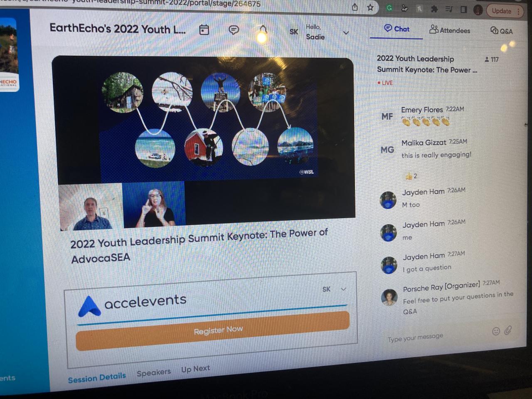Switch to the Q&A tab
This screenshot has width=532, height=399.
click(x=501, y=31)
